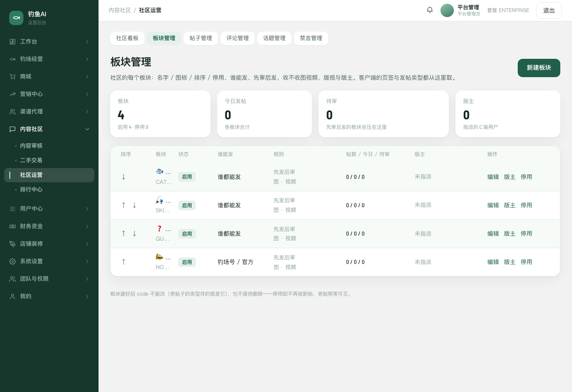572x392 pixels.
Task: Go to the 禁言管理 tab
Action: [x=311, y=38]
